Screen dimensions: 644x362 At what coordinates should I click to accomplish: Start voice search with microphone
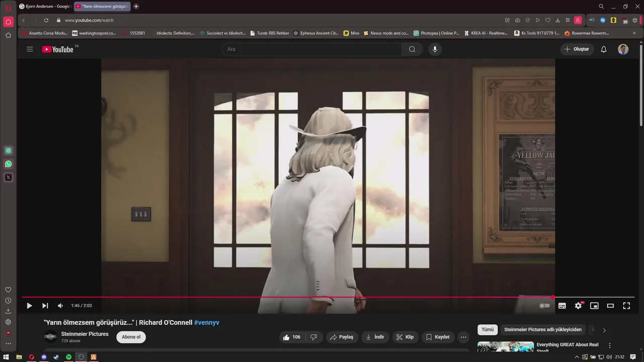pos(435,49)
